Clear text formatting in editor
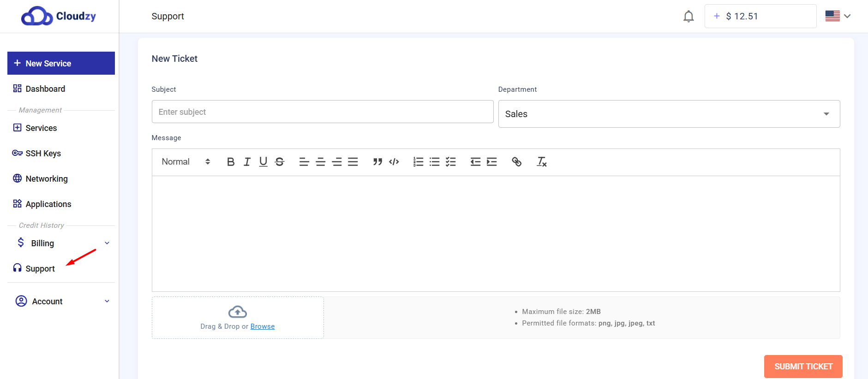The width and height of the screenshot is (868, 379). pyautogui.click(x=541, y=162)
